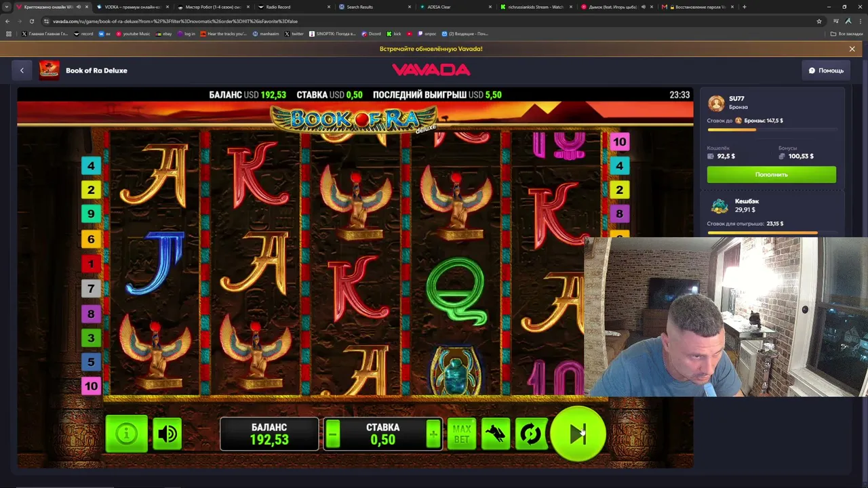The height and width of the screenshot is (488, 868).
Task: Click the Кешбэк treasure icon
Action: click(719, 205)
